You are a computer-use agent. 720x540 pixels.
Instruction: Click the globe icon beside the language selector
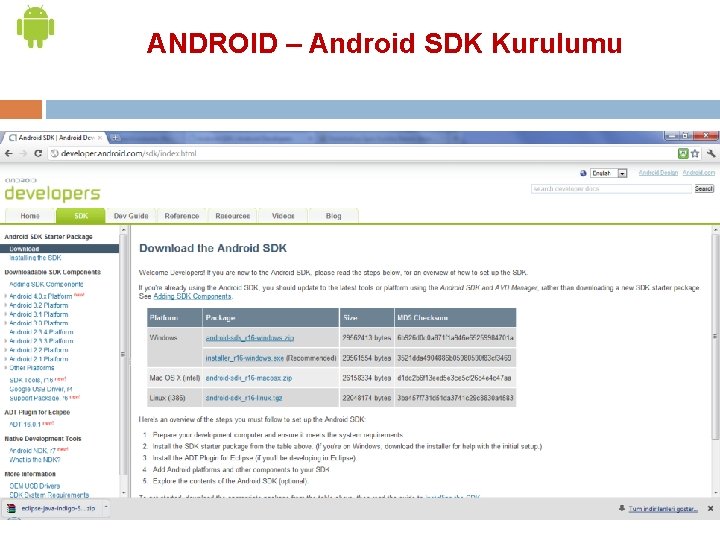pos(583,173)
